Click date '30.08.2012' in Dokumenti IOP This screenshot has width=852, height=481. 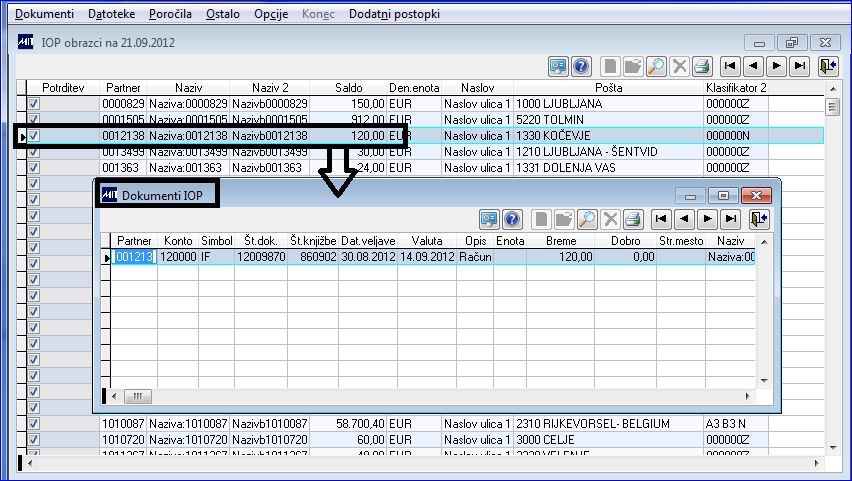click(368, 257)
